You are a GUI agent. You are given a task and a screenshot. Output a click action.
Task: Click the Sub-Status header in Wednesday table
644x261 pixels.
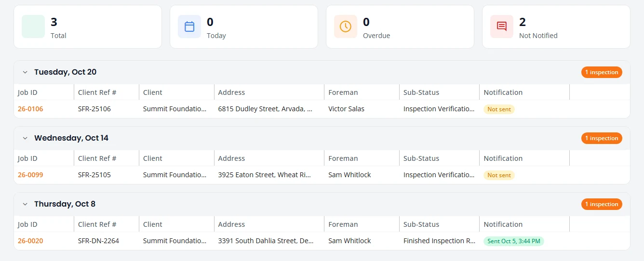[x=421, y=158]
